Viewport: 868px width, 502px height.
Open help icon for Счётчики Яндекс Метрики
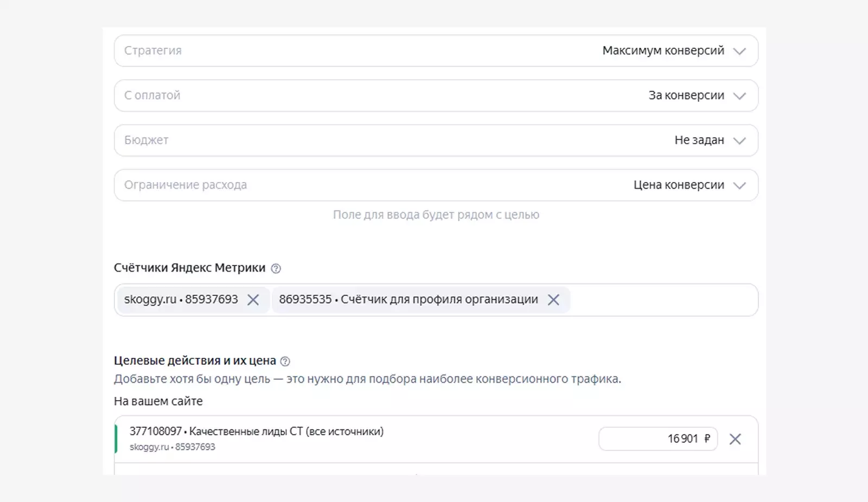coord(276,268)
